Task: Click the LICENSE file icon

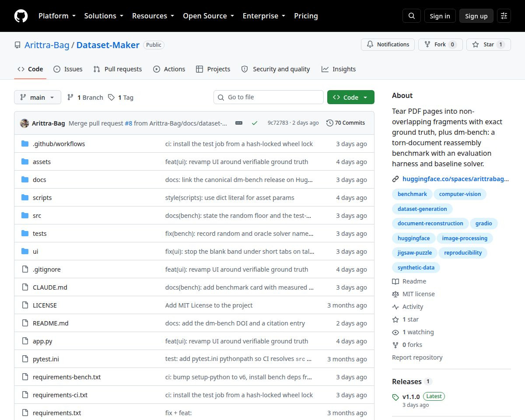Action: point(25,305)
